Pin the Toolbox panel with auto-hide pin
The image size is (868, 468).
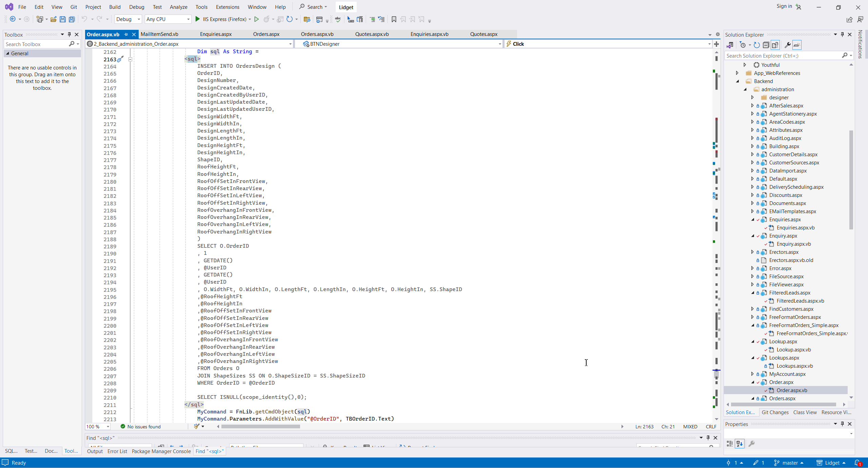70,35
